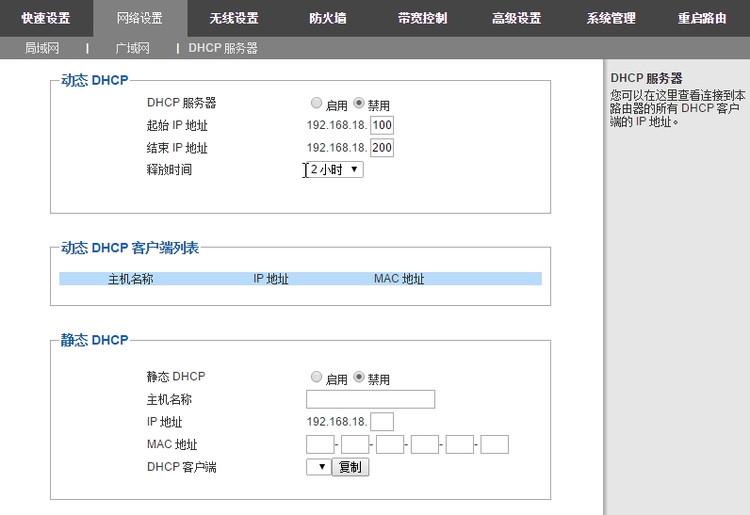Image resolution: width=750 pixels, height=515 pixels.
Task: Click the 复制 button
Action: [x=350, y=467]
